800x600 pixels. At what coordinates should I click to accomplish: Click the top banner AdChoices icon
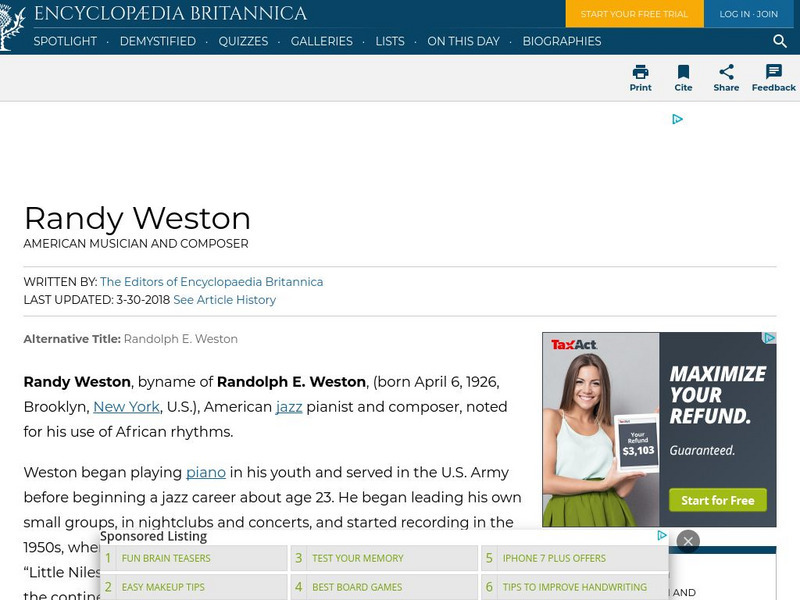(x=677, y=119)
